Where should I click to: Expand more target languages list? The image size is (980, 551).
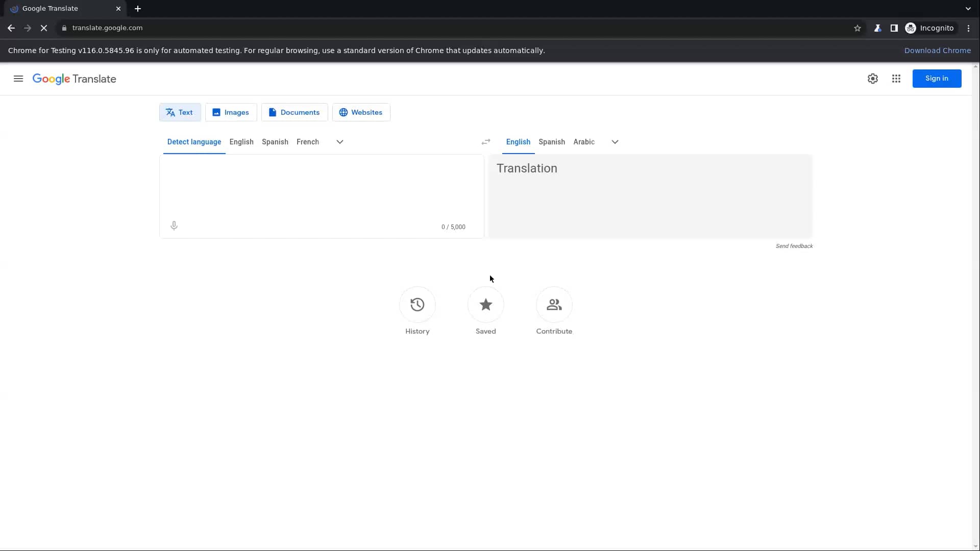(x=615, y=142)
